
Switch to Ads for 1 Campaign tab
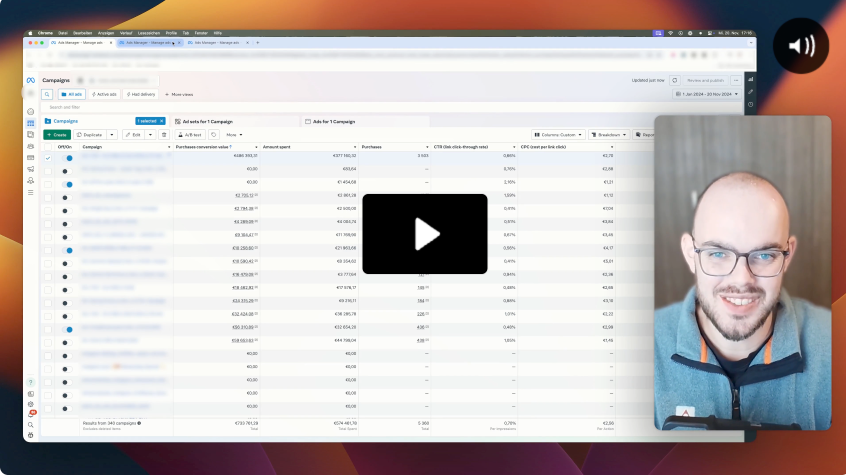click(365, 121)
